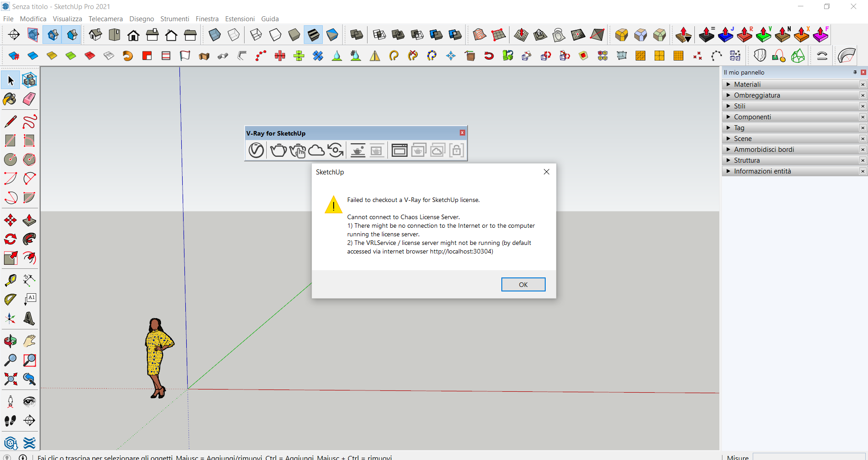Click OK in the SketchUp dialog
The image size is (868, 460).
pos(523,285)
